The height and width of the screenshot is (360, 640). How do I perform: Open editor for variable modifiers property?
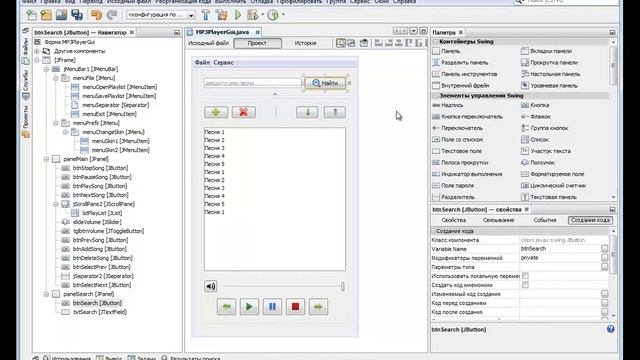(604, 258)
